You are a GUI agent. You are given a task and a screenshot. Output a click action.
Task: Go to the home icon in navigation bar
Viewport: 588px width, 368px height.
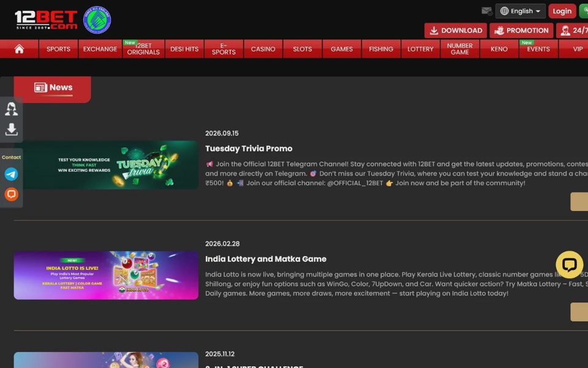coord(19,49)
